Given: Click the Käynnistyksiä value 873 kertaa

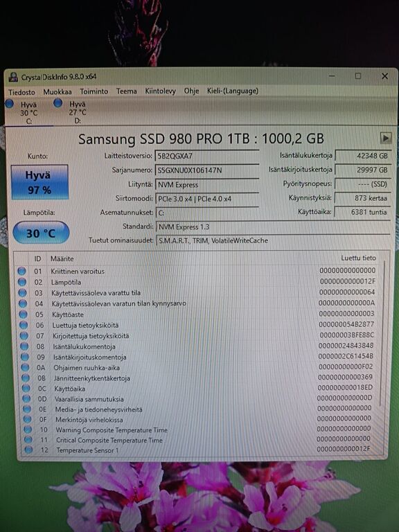Looking at the screenshot, I should tap(363, 198).
